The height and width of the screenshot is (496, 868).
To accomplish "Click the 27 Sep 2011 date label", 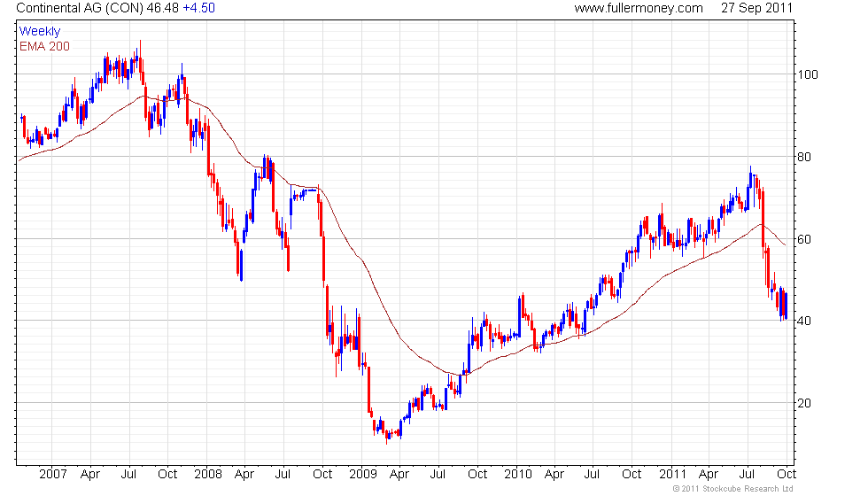I will coord(756,8).
